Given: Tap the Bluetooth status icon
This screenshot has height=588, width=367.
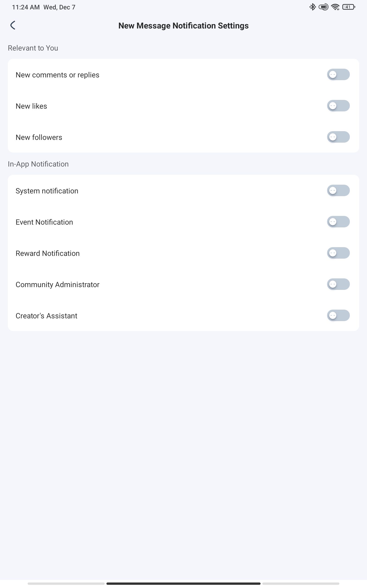Looking at the screenshot, I should click(312, 7).
